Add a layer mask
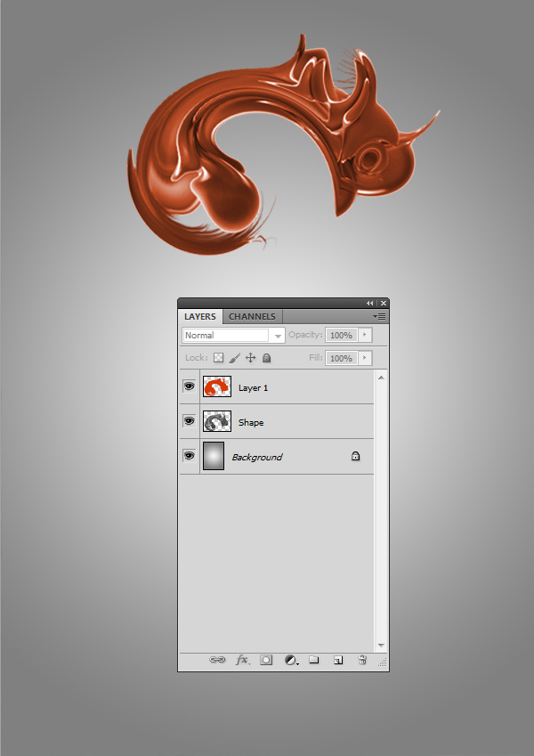This screenshot has width=534, height=756. (266, 660)
